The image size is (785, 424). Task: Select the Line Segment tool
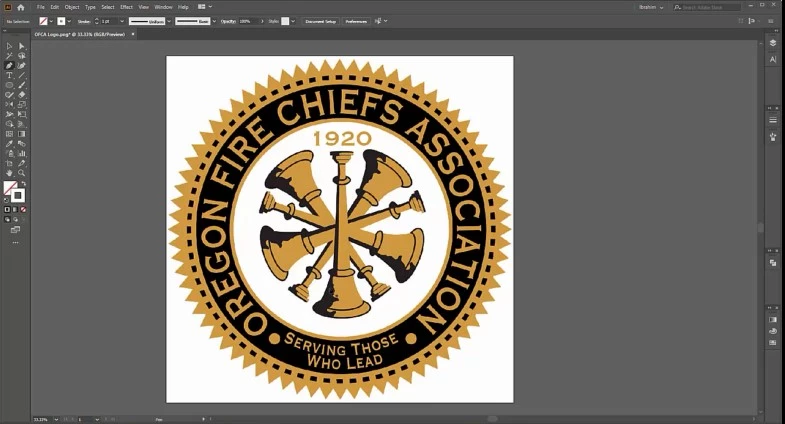22,75
